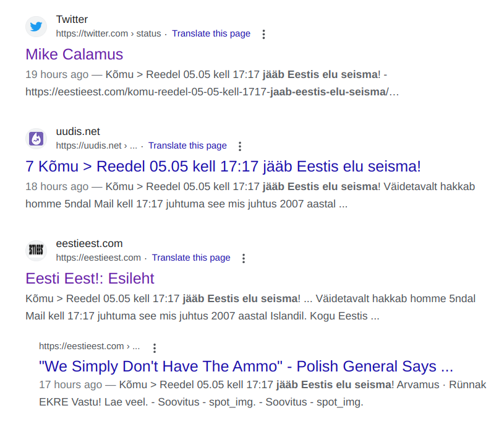Open the 'Eesti Eest!: Esileht' result
504x434 pixels.
(x=90, y=278)
